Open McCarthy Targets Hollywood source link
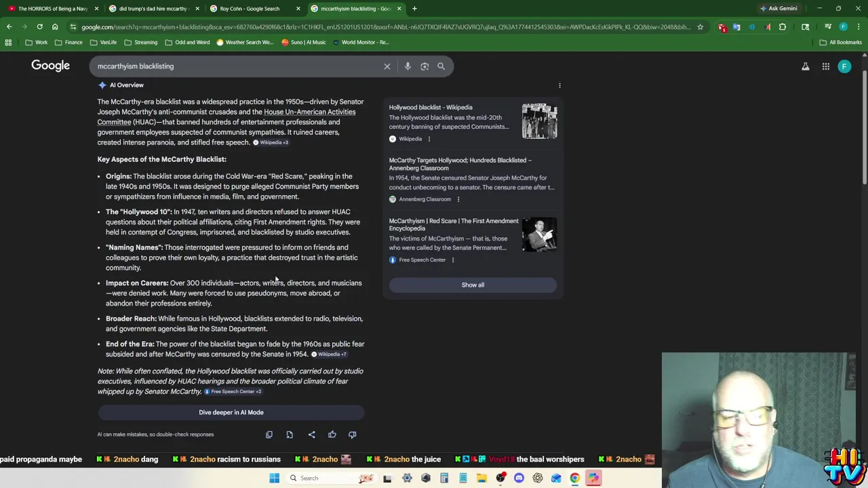 point(460,164)
